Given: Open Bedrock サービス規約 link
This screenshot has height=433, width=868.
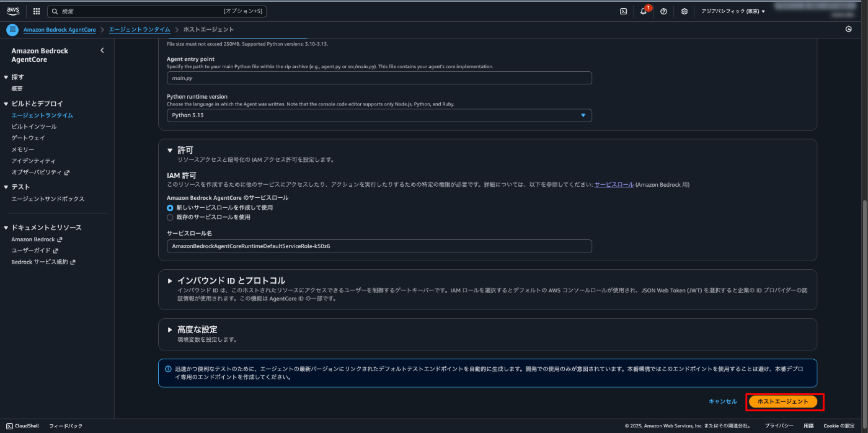Looking at the screenshot, I should click(43, 262).
